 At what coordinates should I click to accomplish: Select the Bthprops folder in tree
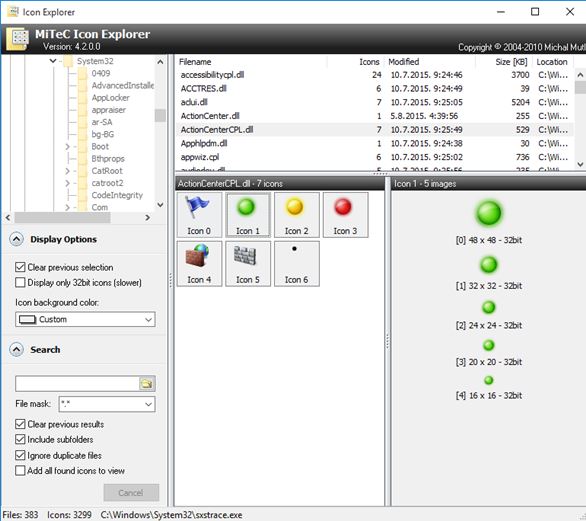[x=108, y=159]
